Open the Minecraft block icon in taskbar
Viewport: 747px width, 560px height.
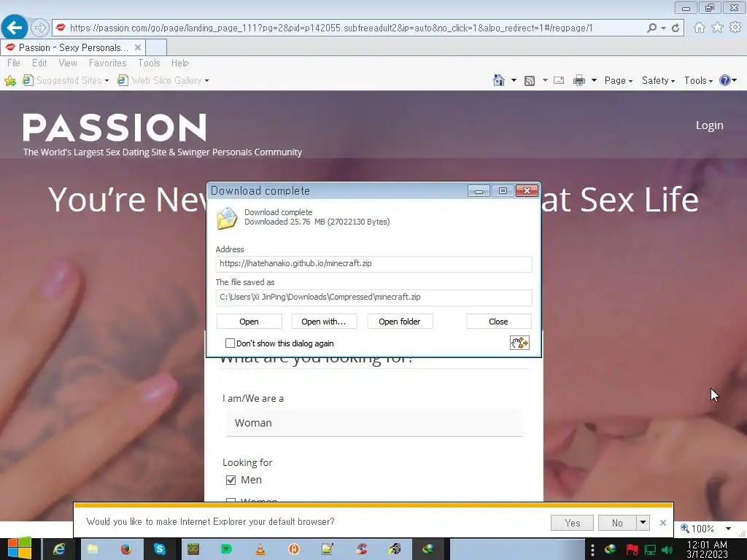click(x=193, y=549)
